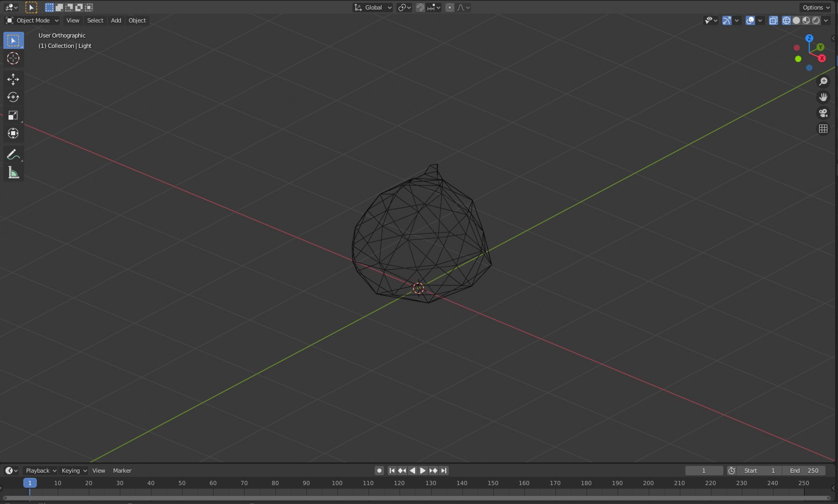Click the pan hand viewport button
The height and width of the screenshot is (504, 838).
(823, 97)
